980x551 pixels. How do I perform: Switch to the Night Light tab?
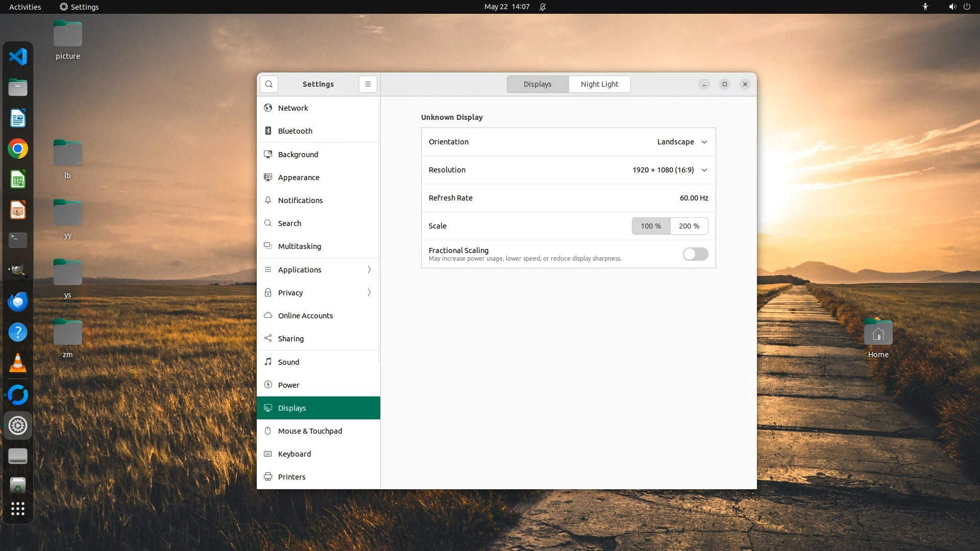click(599, 84)
